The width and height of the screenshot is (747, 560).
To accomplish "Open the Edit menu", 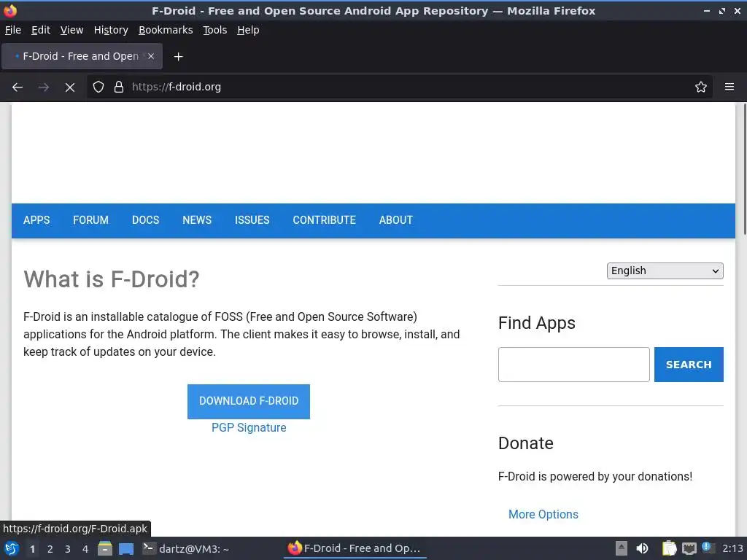I will [41, 30].
